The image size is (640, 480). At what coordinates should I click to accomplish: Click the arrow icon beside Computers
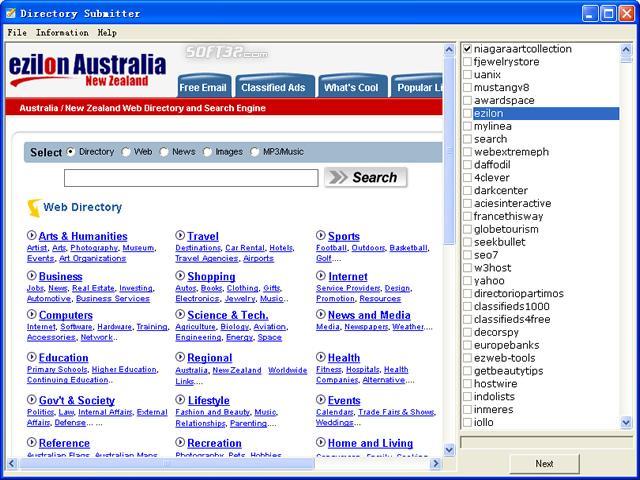(x=31, y=314)
